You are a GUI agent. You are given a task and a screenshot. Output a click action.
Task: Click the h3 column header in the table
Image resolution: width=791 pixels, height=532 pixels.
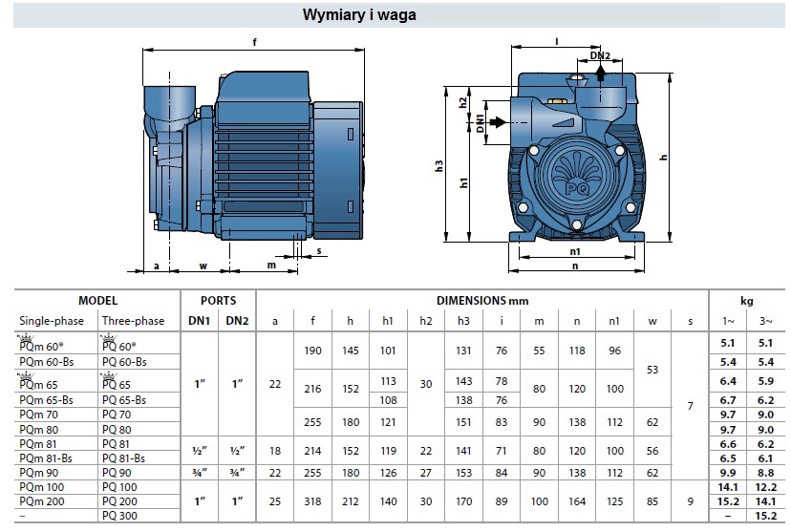[463, 321]
